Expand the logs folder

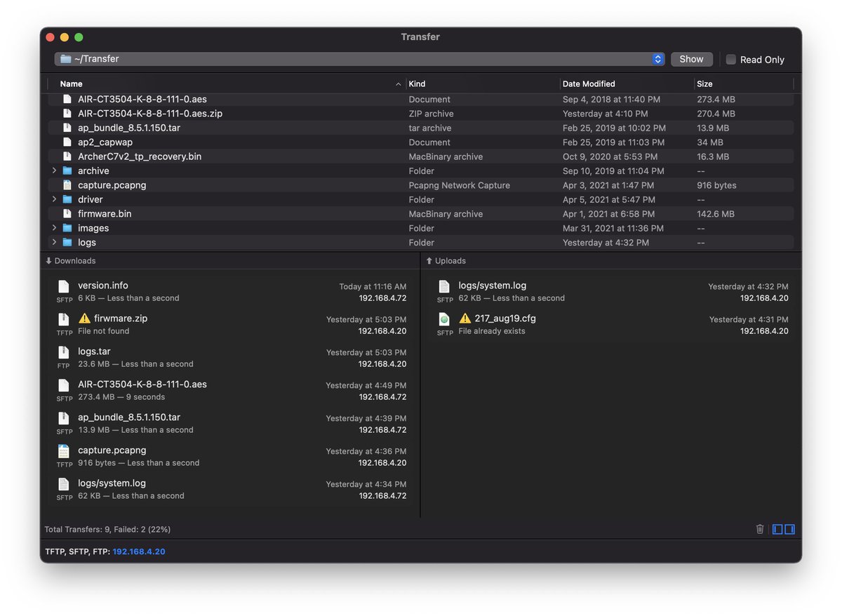click(x=55, y=242)
